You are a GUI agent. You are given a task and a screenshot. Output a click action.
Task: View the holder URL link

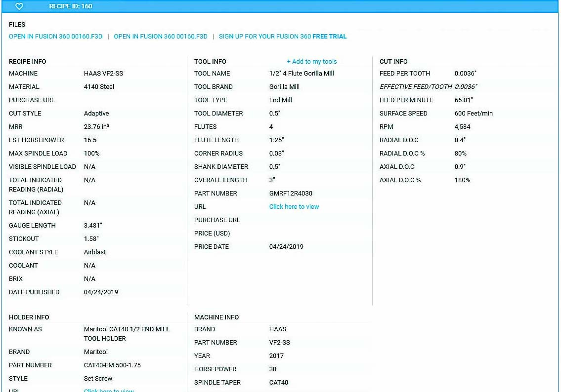coord(109,390)
